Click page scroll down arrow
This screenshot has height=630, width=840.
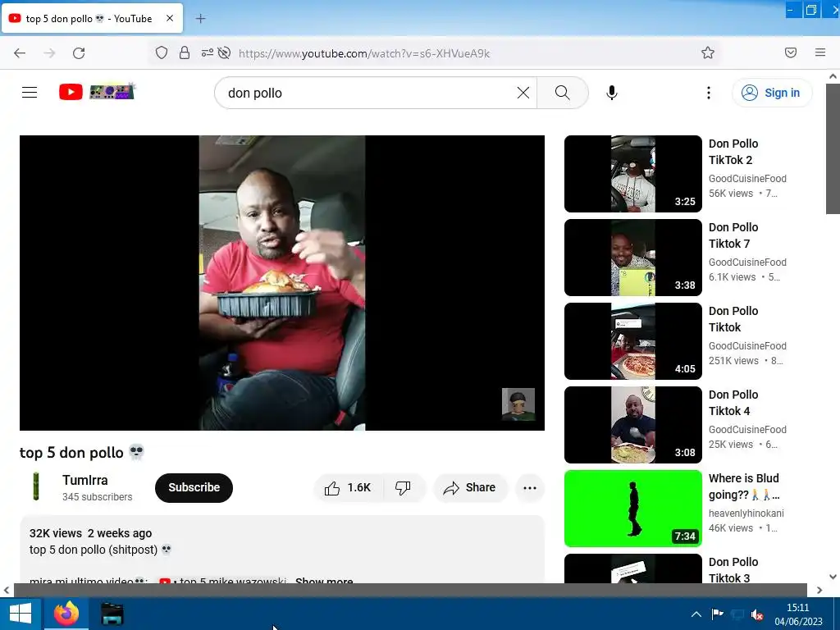[833, 577]
